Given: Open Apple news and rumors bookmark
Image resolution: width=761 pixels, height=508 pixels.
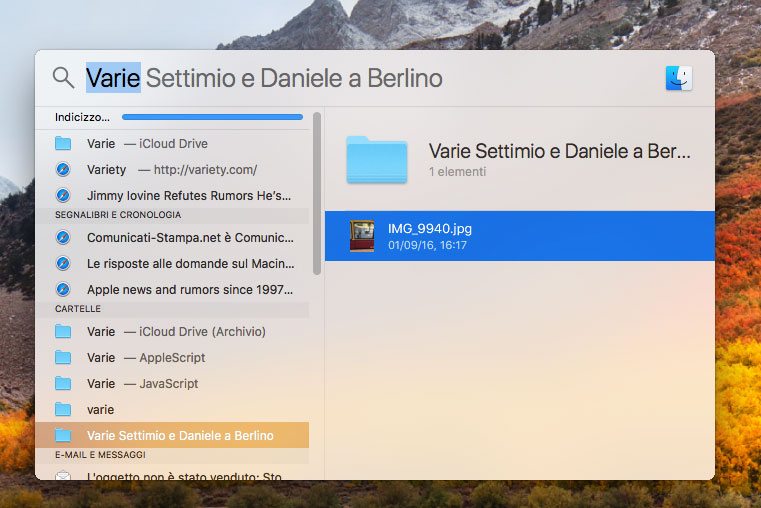Looking at the screenshot, I should click(190, 290).
